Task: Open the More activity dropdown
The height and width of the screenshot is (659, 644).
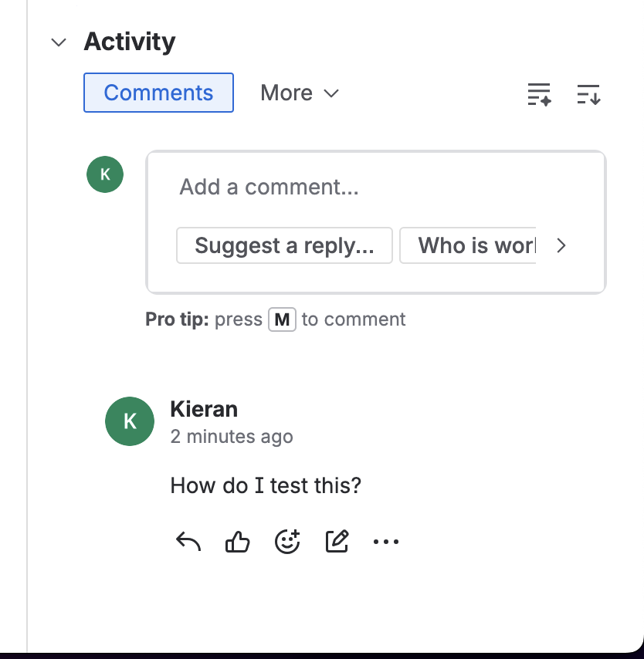Action: [299, 93]
